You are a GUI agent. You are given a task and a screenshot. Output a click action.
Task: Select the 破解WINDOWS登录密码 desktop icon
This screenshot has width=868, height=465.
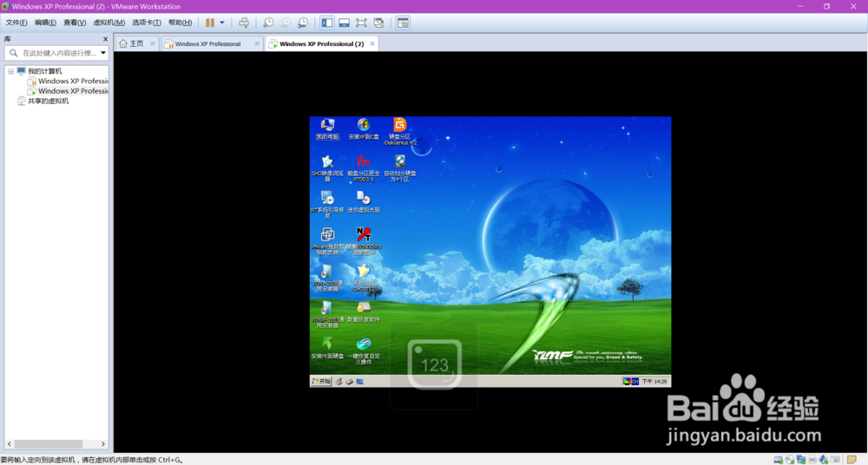point(364,241)
